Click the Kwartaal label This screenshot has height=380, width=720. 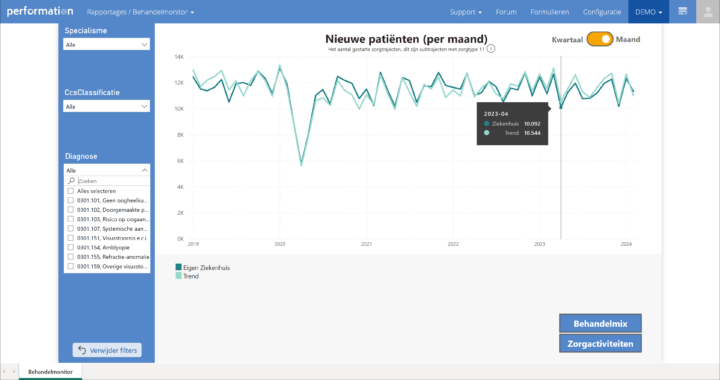click(x=567, y=40)
